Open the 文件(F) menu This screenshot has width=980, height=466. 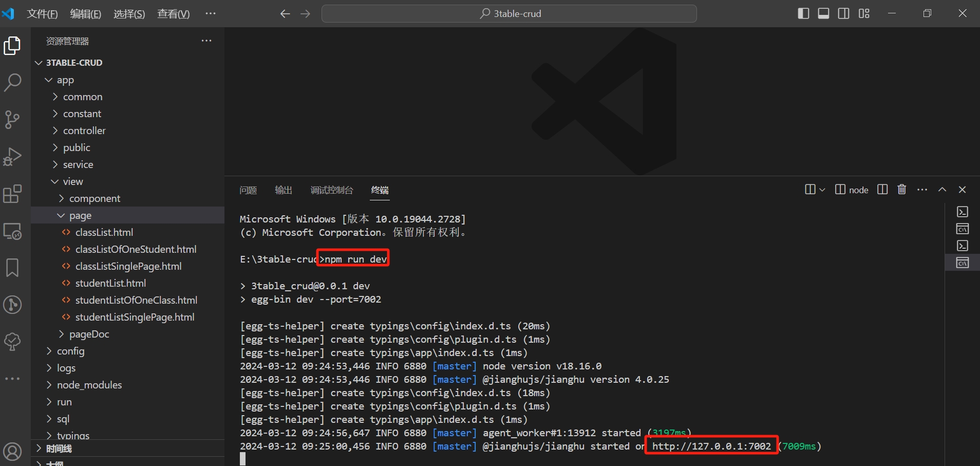pos(42,14)
